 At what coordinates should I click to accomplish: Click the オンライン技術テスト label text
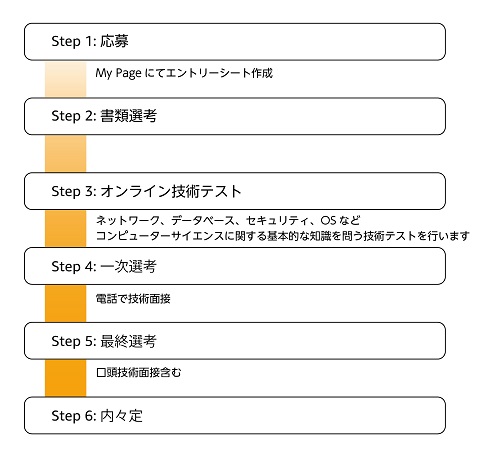(171, 191)
